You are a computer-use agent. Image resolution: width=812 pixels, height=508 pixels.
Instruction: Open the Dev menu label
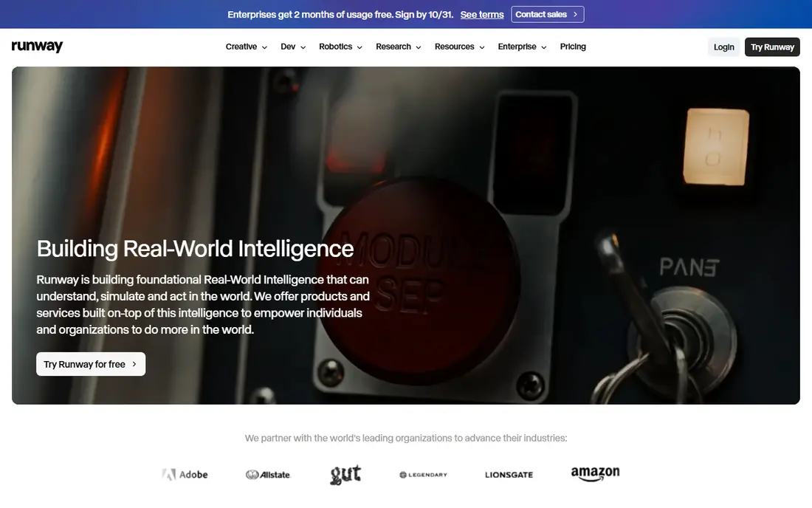click(x=288, y=47)
